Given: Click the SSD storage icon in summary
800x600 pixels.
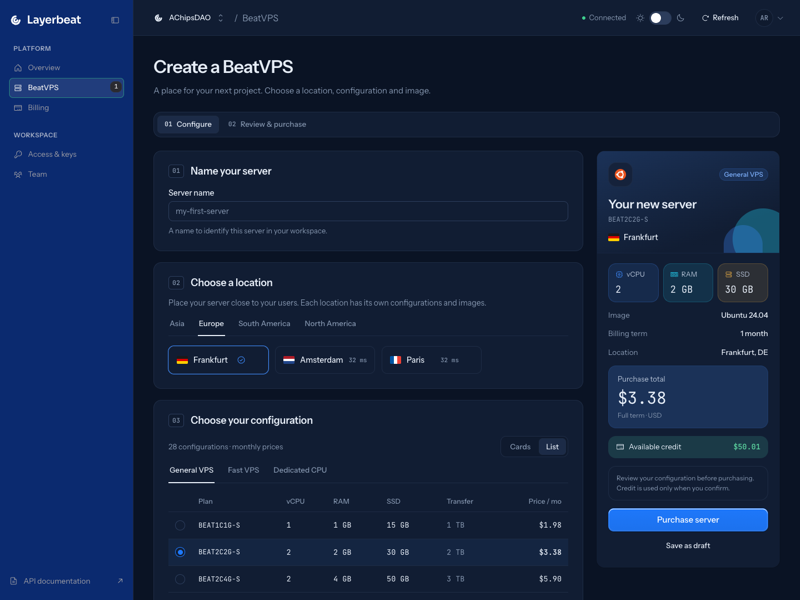Looking at the screenshot, I should [x=729, y=274].
